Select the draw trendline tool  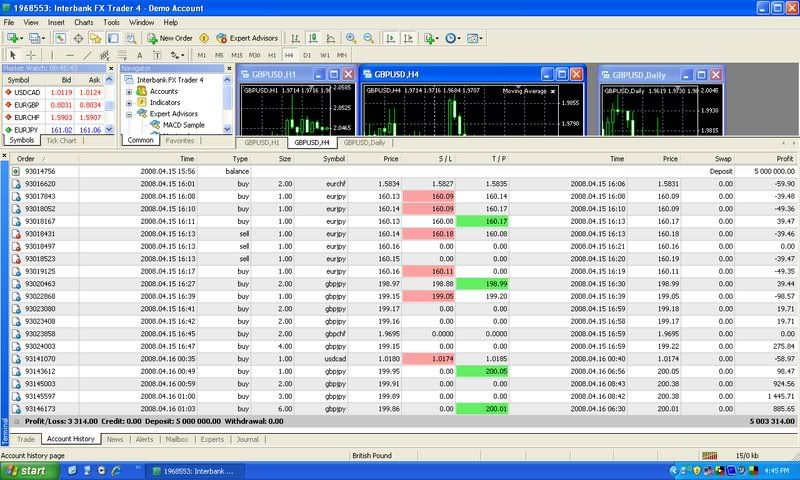pyautogui.click(x=87, y=55)
